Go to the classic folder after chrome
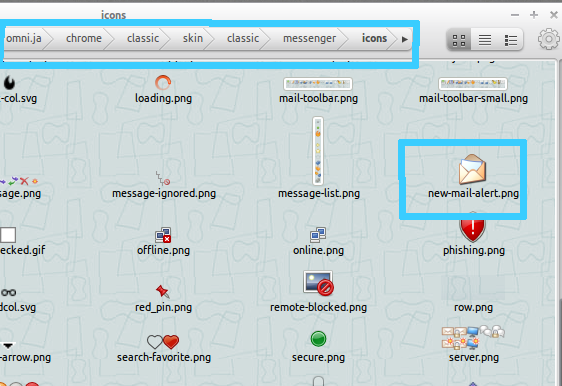 coord(143,38)
